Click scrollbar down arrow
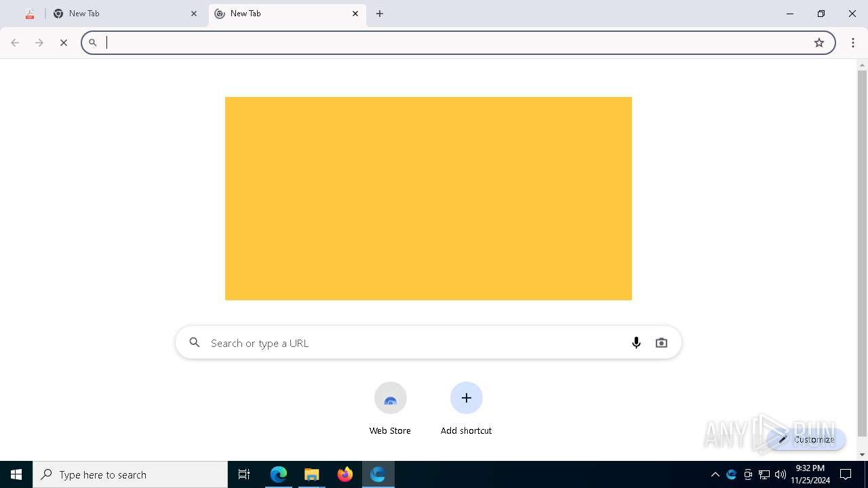The height and width of the screenshot is (488, 868). pos(863,455)
